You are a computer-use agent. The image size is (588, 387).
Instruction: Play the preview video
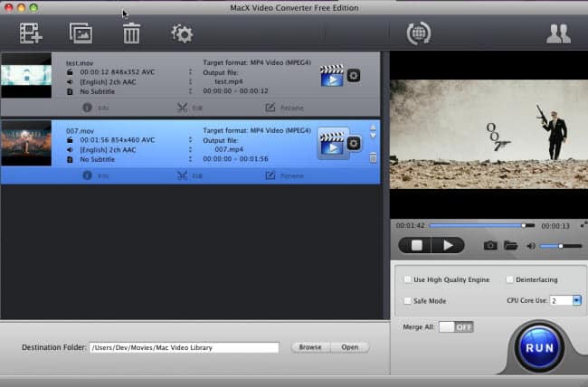448,245
